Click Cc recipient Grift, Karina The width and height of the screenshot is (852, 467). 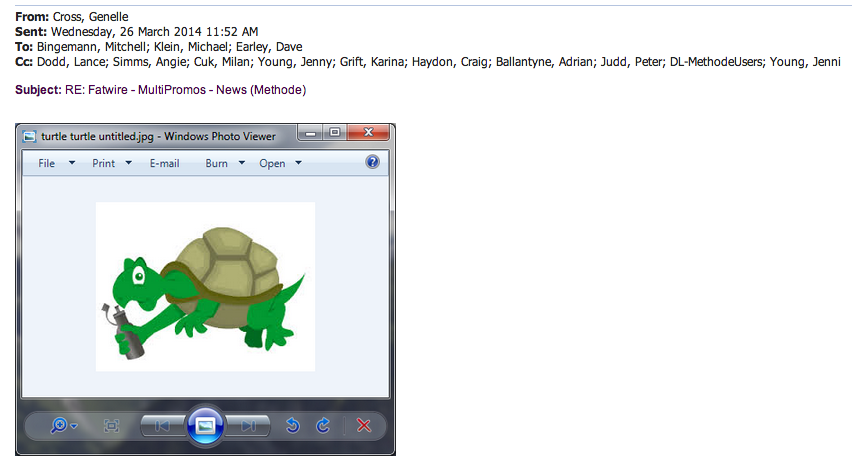point(372,62)
